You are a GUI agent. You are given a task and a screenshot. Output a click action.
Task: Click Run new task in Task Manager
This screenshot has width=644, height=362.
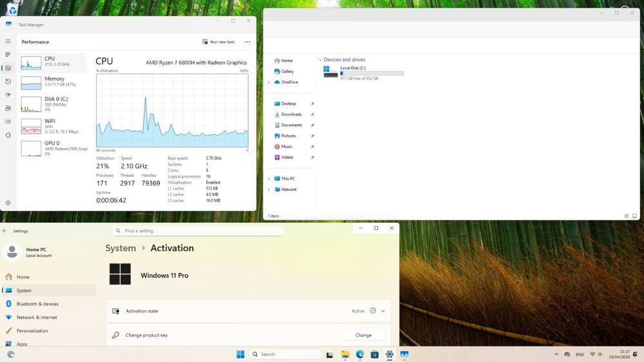coord(218,42)
